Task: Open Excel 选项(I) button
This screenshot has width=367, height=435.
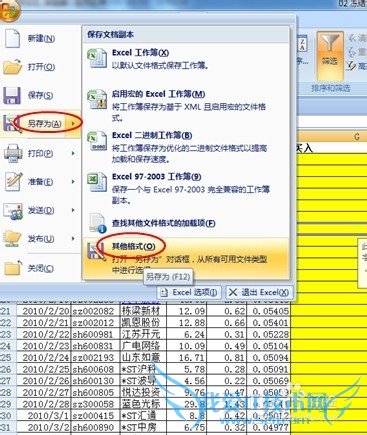Action: coord(189,293)
